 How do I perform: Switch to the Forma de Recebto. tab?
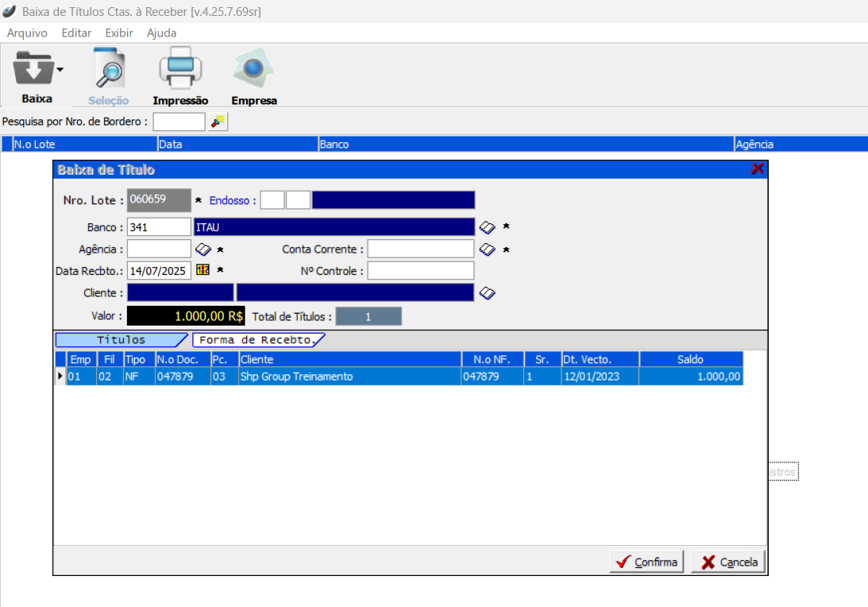(x=258, y=340)
